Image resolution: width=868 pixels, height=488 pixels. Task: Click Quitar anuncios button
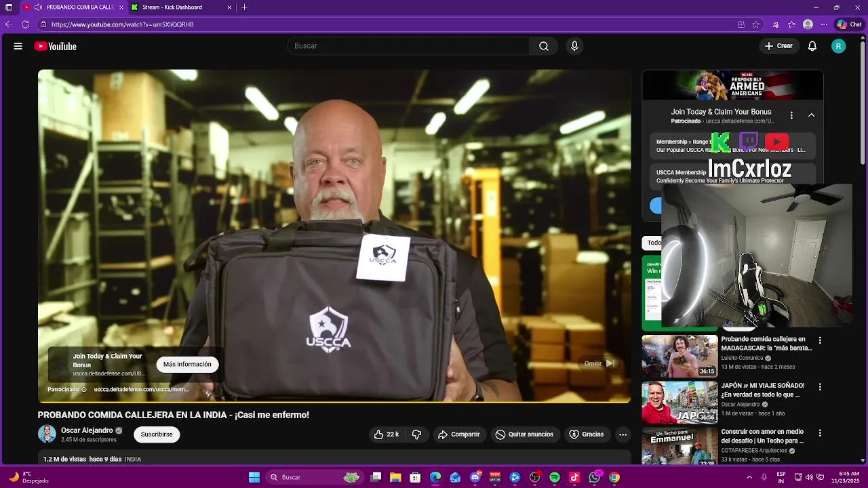click(x=524, y=434)
